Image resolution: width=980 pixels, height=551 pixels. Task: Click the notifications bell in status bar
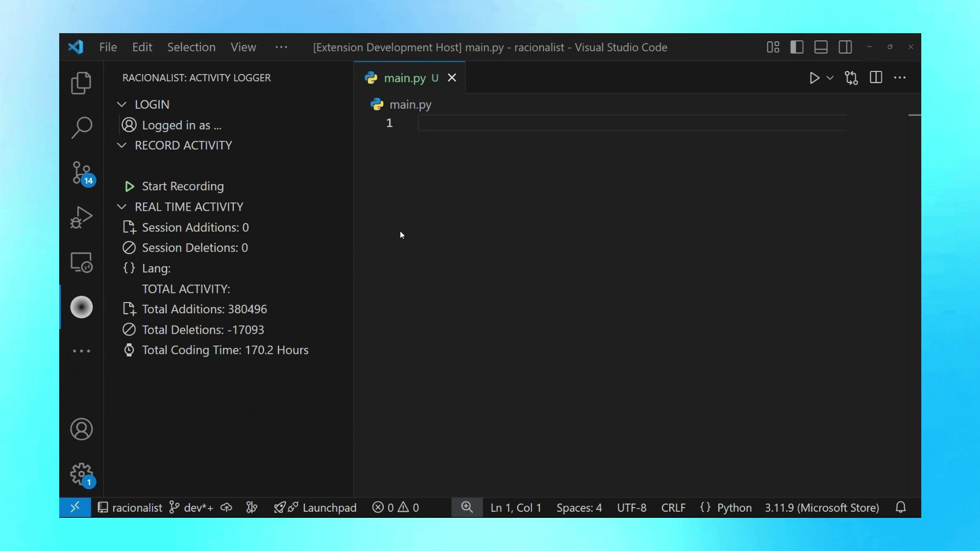point(901,508)
